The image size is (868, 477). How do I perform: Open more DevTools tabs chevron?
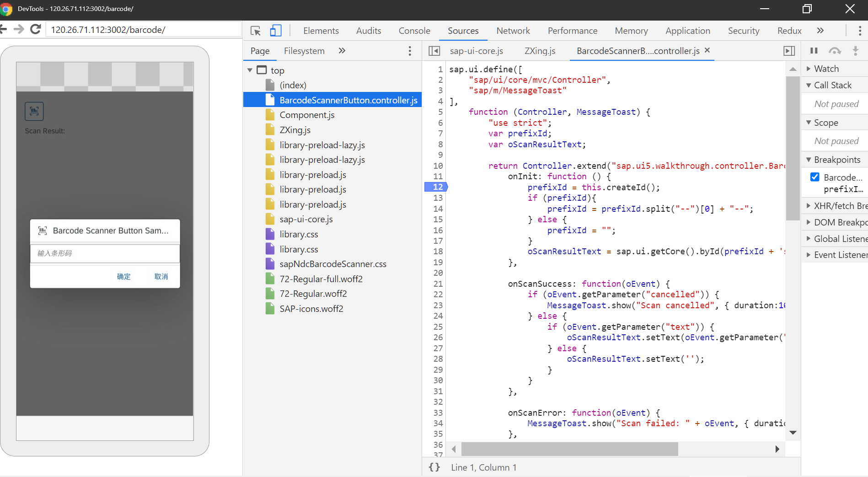click(820, 31)
